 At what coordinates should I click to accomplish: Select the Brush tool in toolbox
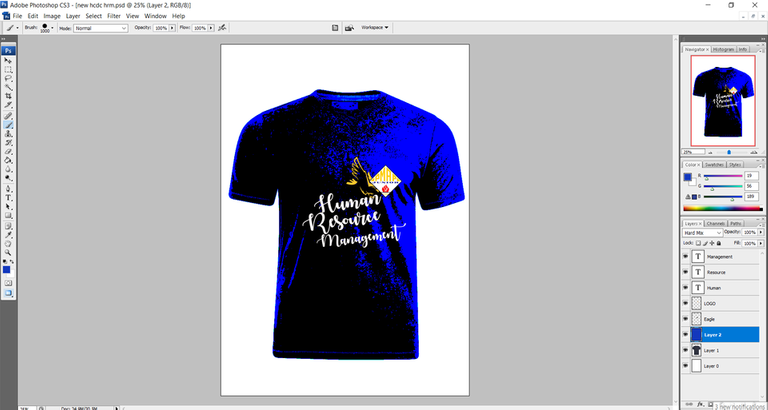8,125
